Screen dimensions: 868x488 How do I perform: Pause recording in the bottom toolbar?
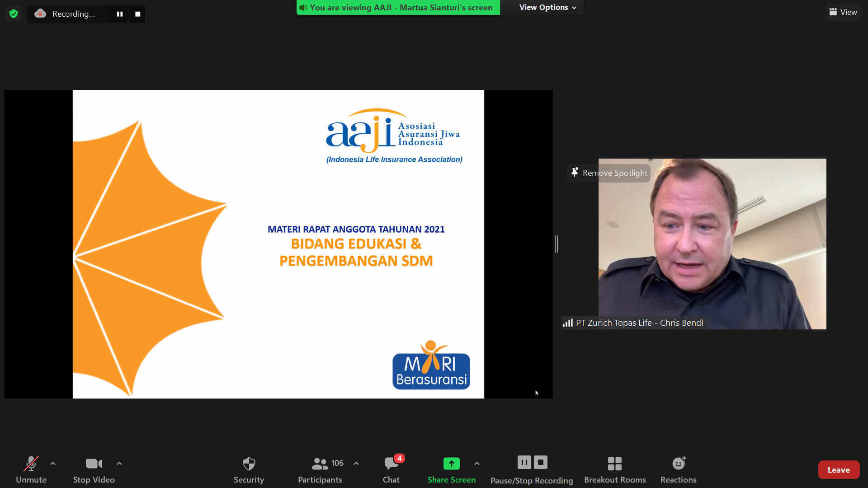pos(524,462)
